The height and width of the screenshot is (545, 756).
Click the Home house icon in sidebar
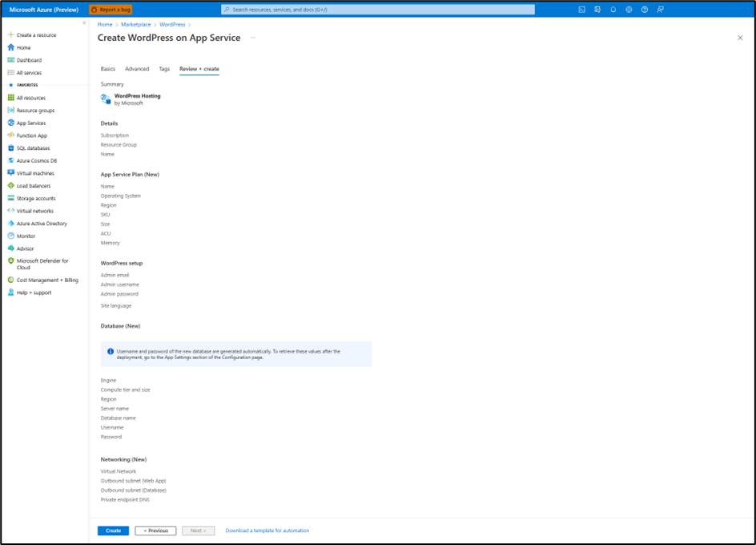point(11,47)
